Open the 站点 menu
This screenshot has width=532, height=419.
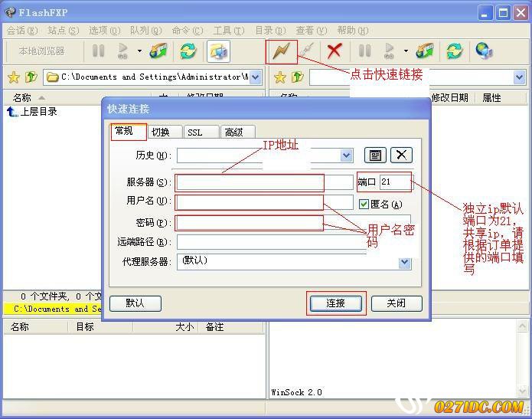coord(63,31)
